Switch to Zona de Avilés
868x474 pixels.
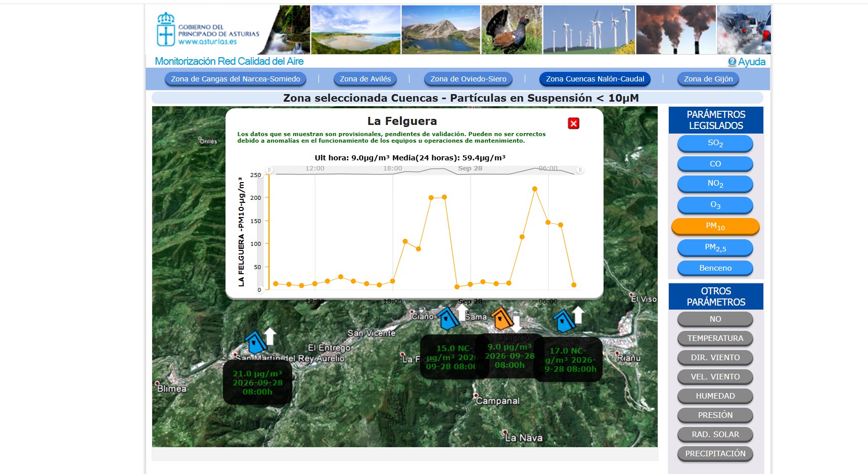(365, 79)
